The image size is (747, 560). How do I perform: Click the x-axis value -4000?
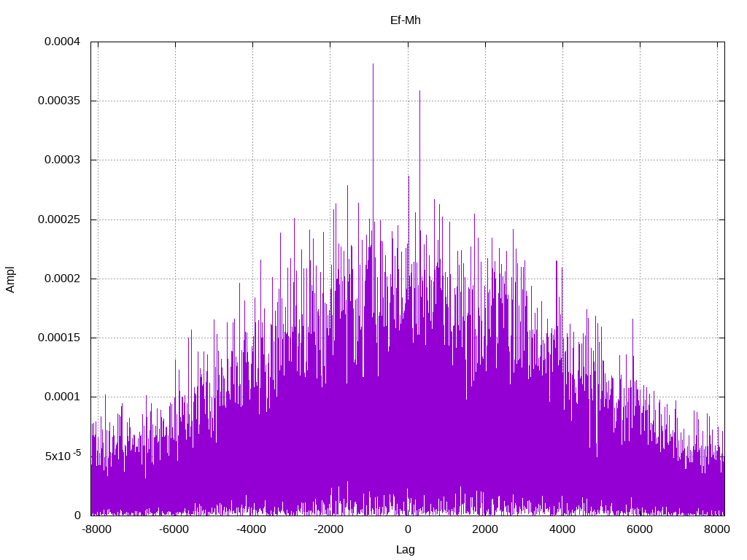point(252,529)
